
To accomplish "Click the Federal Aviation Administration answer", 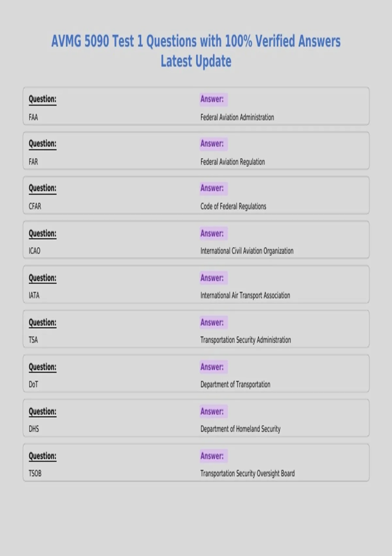I will pos(237,117).
